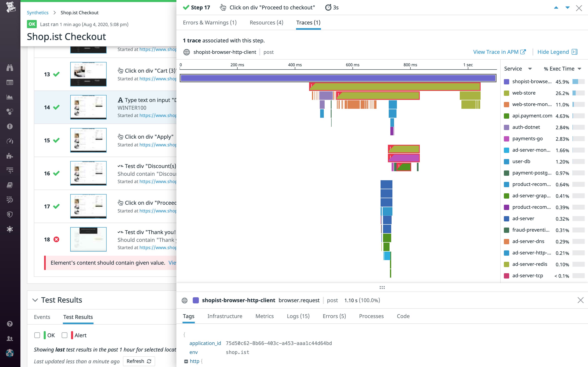The height and width of the screenshot is (367, 588).
Task: Open Watchdog from the left sidebar binoculars icon
Action: click(x=10, y=68)
